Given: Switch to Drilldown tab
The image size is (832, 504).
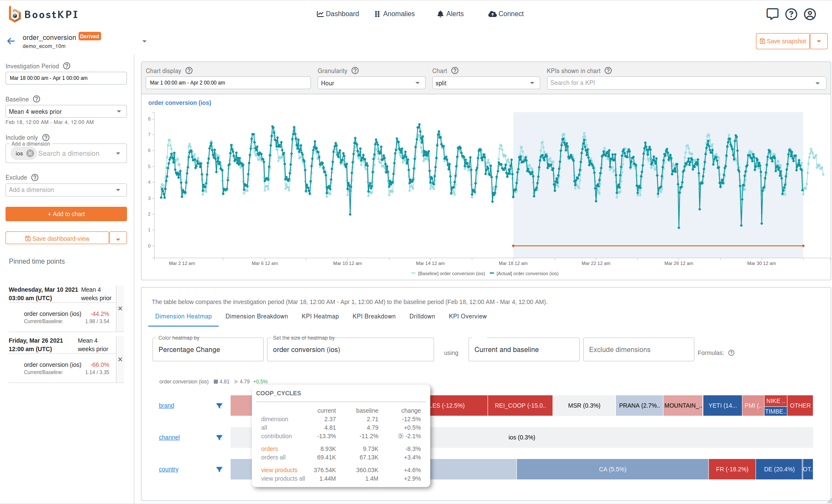Looking at the screenshot, I should click(422, 316).
